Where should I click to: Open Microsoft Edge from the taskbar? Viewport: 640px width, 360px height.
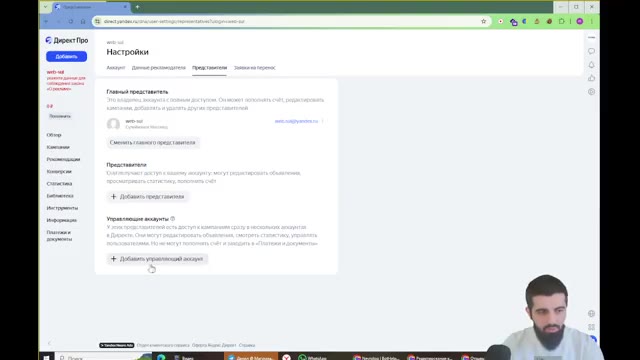[161, 357]
